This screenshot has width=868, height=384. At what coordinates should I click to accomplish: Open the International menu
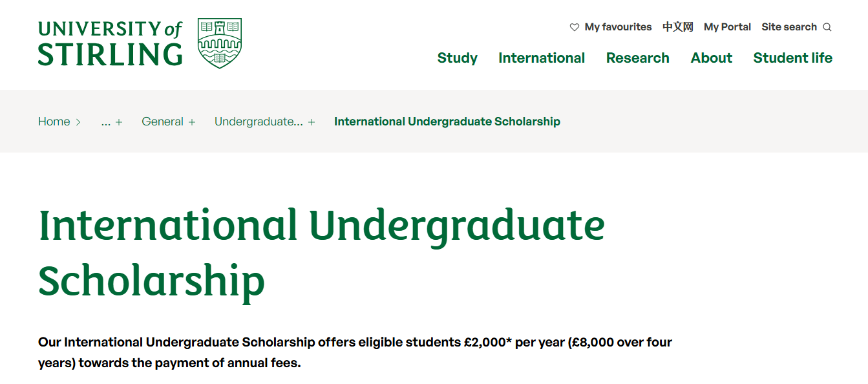click(542, 58)
